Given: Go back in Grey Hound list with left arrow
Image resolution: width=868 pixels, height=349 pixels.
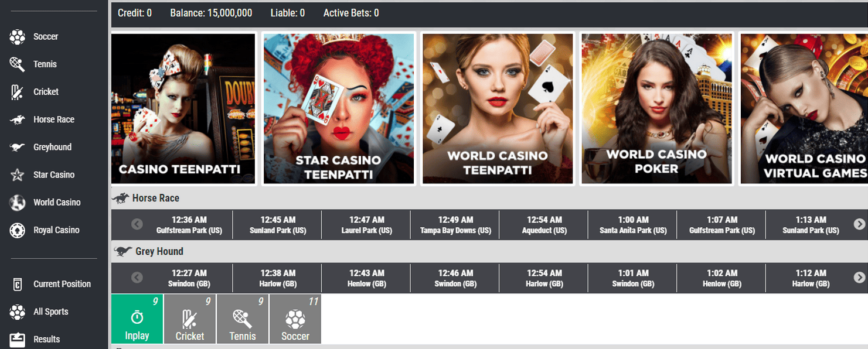Looking at the screenshot, I should tap(137, 278).
